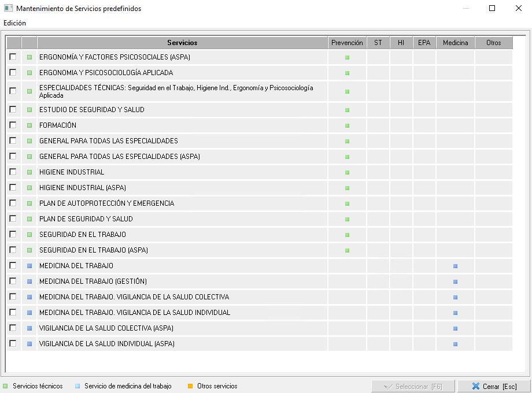The image size is (532, 393).
Task: Tick the SEGURIDAD EN EL TRABAJO checkbox
Action: point(13,235)
